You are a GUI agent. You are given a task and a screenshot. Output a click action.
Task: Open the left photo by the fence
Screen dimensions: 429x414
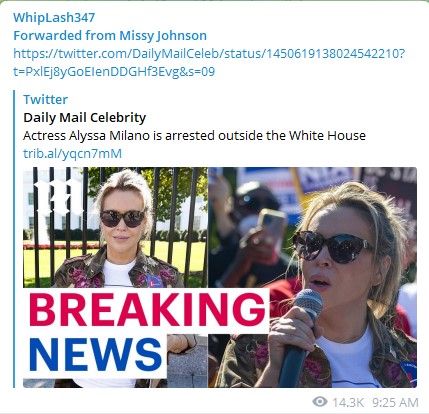tap(115, 227)
